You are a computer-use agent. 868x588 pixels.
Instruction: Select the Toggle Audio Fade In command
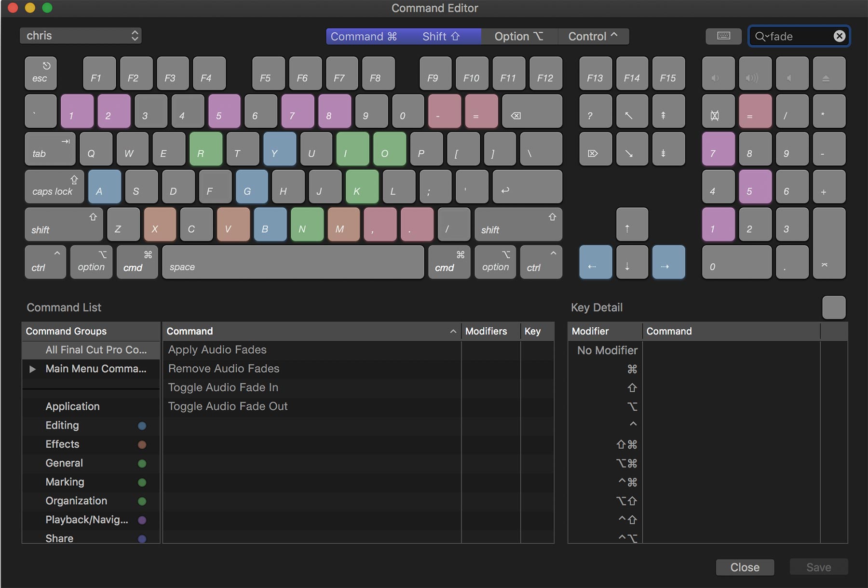[358, 388]
